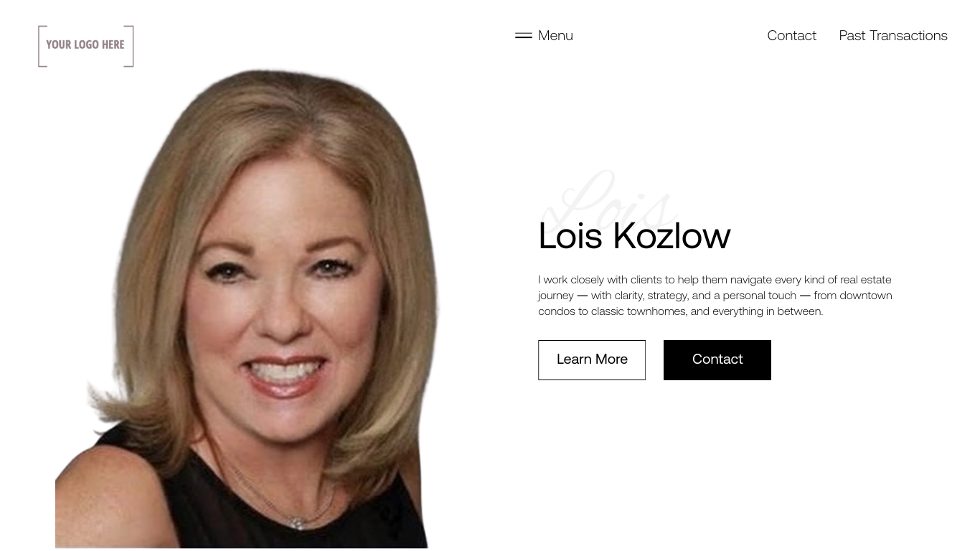Click the word Kozlow in the heading
980x551 pixels.
(672, 235)
